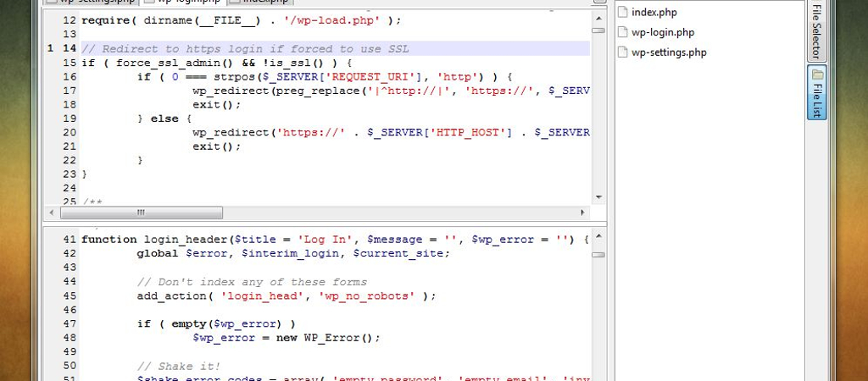
Task: Click the highlighted comment on line 14
Action: click(x=245, y=48)
